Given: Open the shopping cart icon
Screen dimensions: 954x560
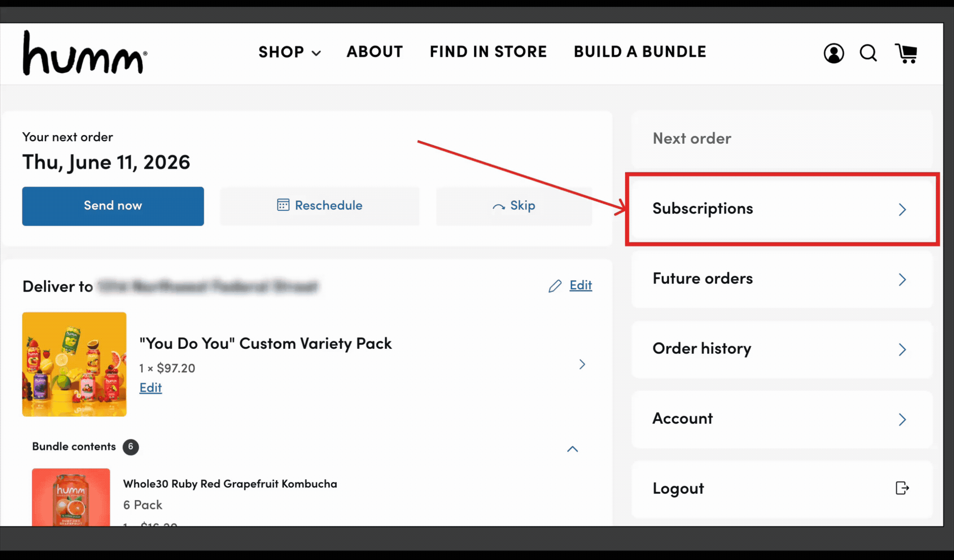Looking at the screenshot, I should click(x=906, y=53).
